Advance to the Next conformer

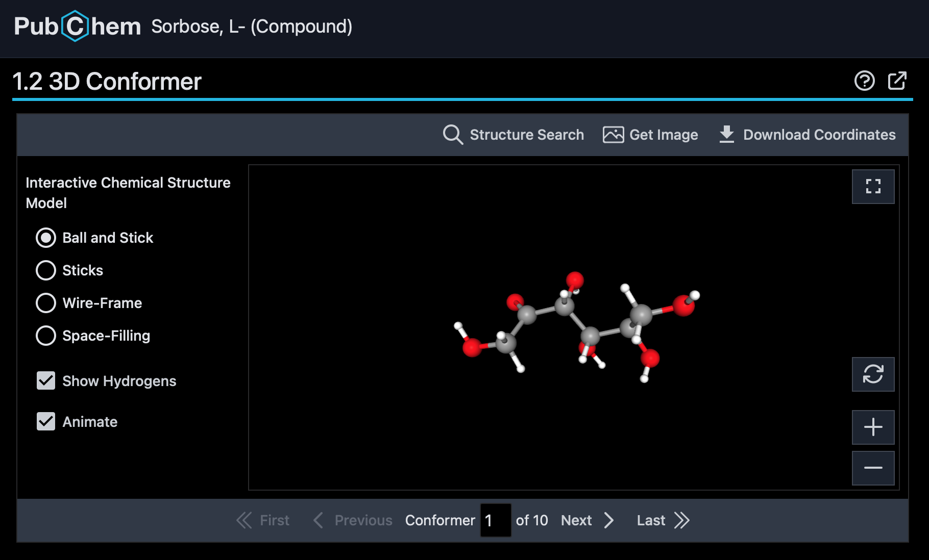coord(576,520)
